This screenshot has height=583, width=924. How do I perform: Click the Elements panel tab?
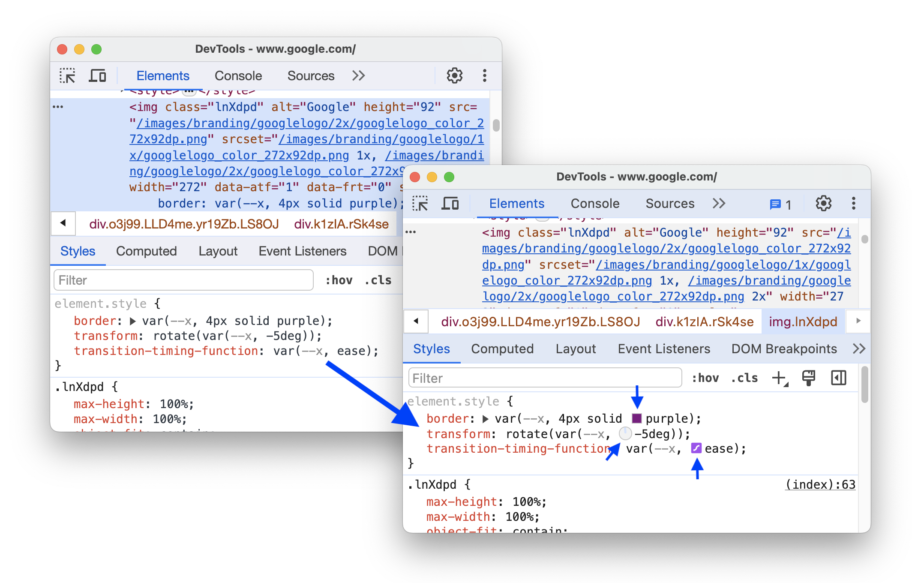point(510,204)
